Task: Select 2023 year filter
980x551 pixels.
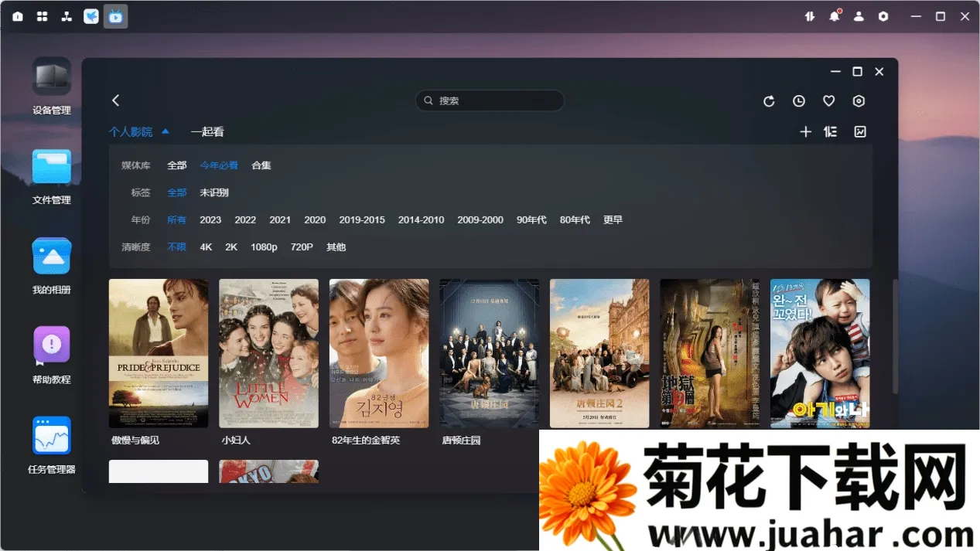Action: pos(210,220)
